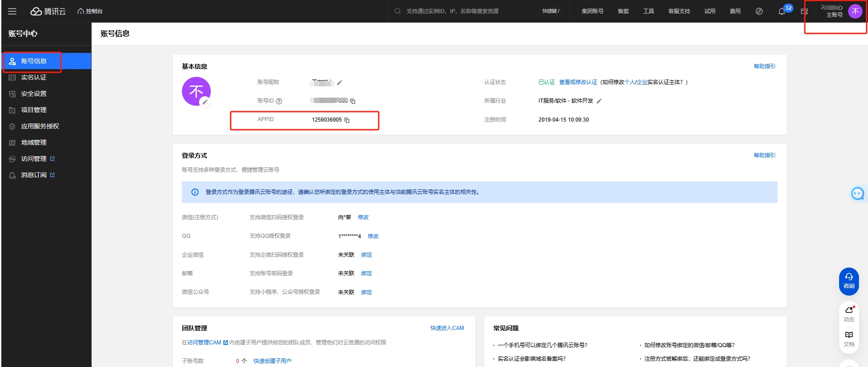Open 安全设置 from the sidebar

coord(34,94)
